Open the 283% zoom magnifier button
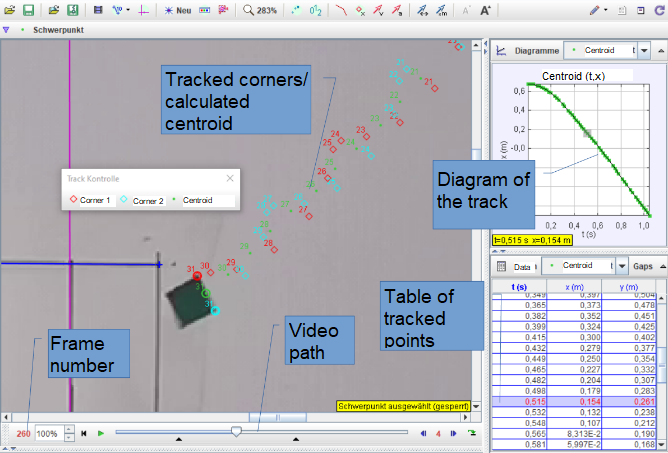Image resolution: width=668 pixels, height=453 pixels. click(259, 10)
